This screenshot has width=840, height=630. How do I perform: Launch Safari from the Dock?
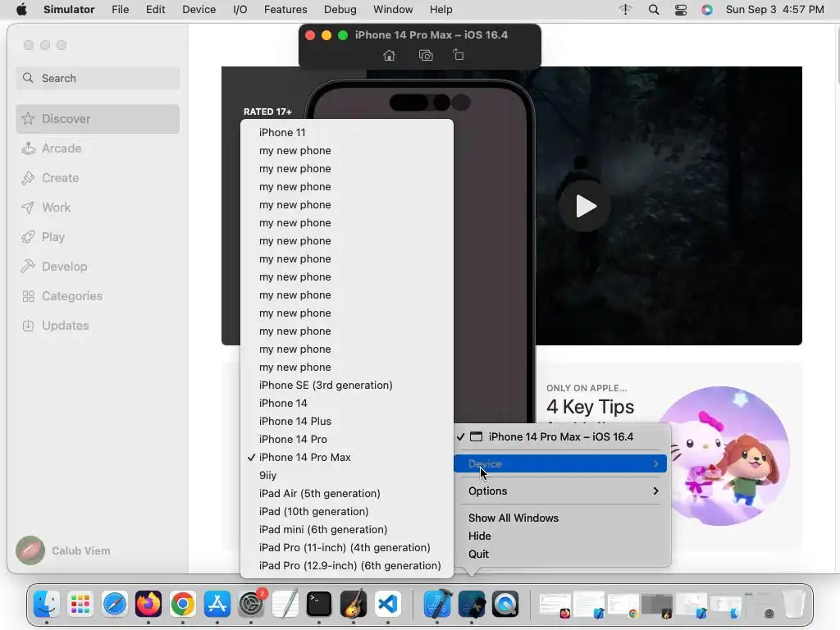click(115, 605)
